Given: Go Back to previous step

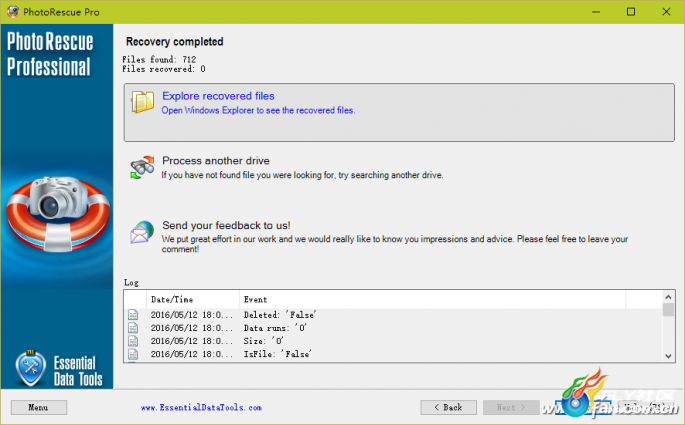Looking at the screenshot, I should click(x=449, y=408).
